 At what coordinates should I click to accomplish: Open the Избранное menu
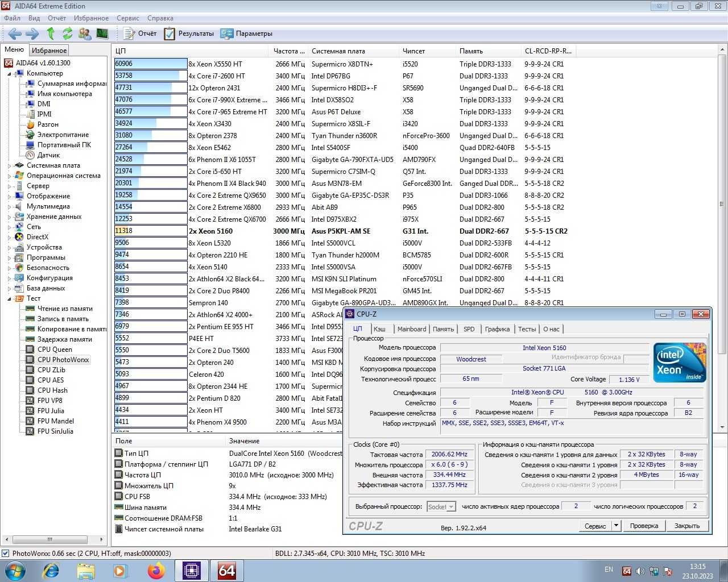click(91, 18)
